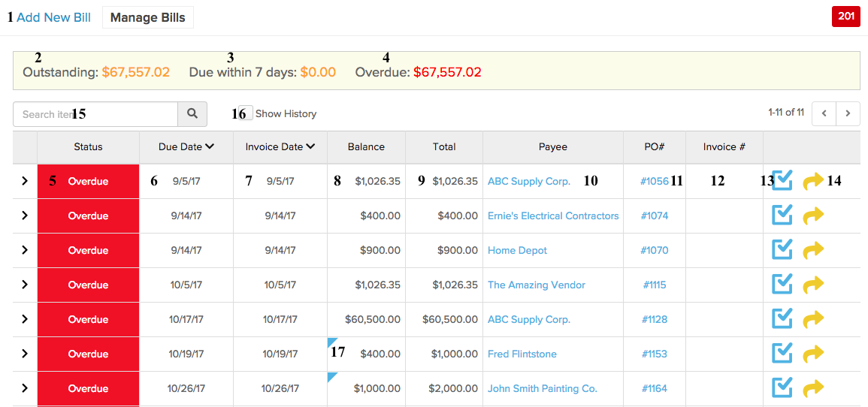
Task: Click the yellow forward arrow on PO #1128 row
Action: 813,319
